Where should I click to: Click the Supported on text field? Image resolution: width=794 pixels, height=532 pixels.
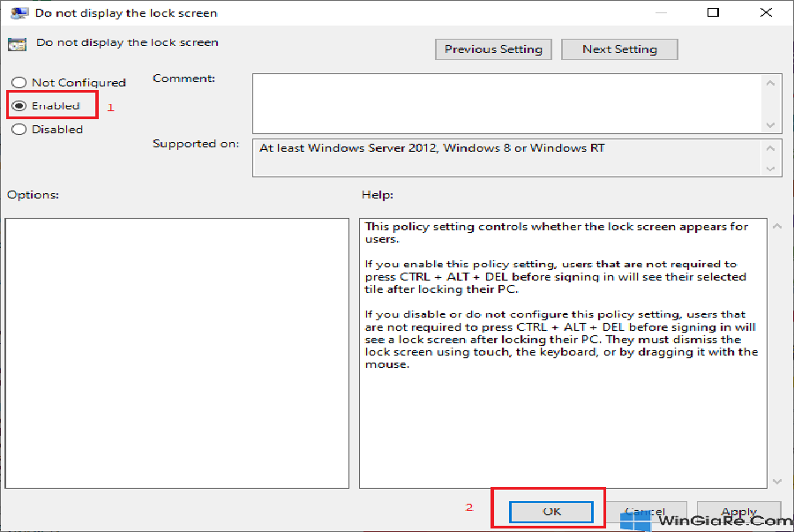coord(506,159)
